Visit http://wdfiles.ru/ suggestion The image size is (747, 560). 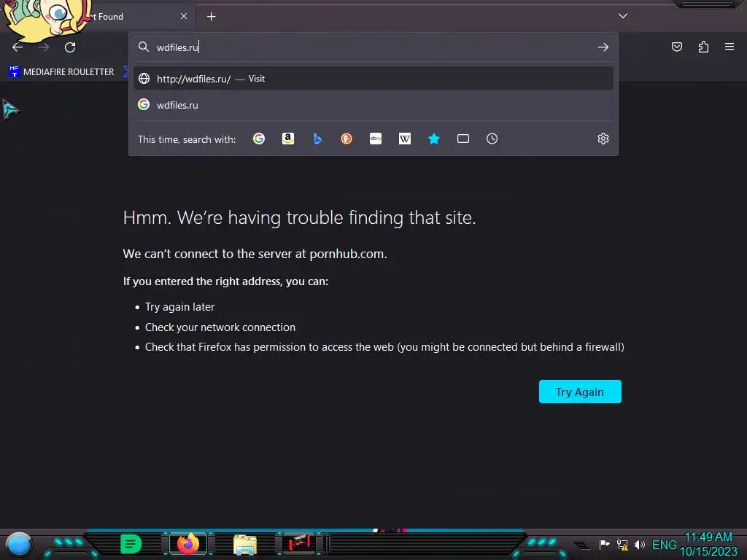click(x=373, y=79)
